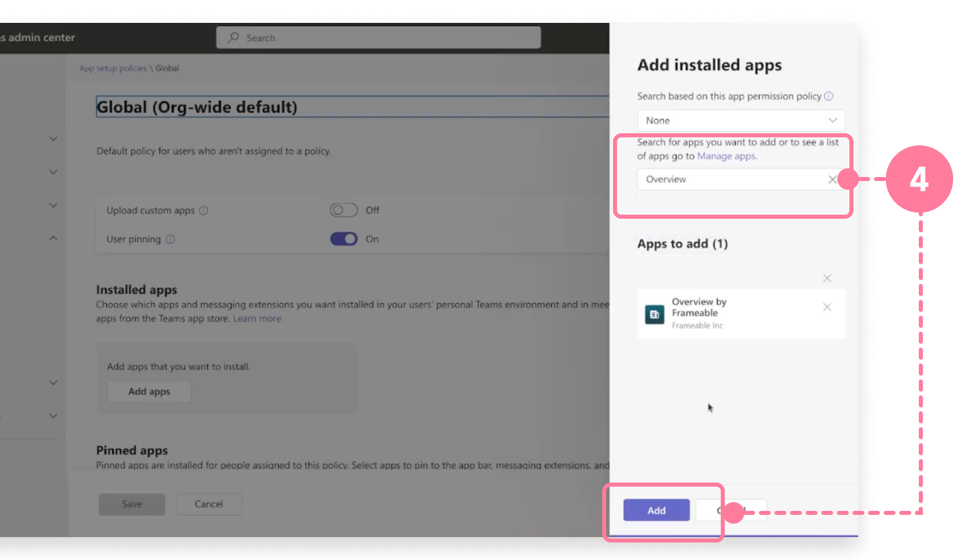Click the Overview by Frameable app icon
970x560 pixels.
[x=654, y=314]
